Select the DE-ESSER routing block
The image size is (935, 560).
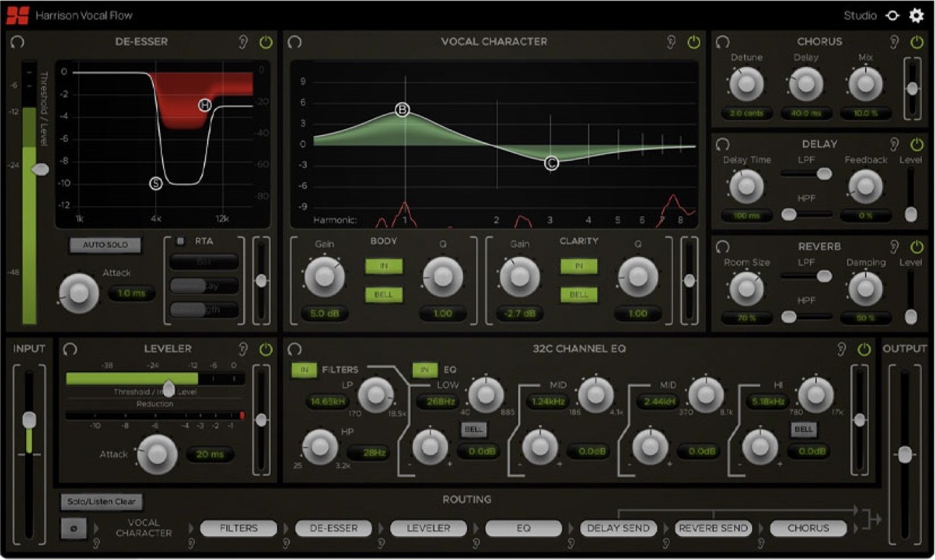334,528
